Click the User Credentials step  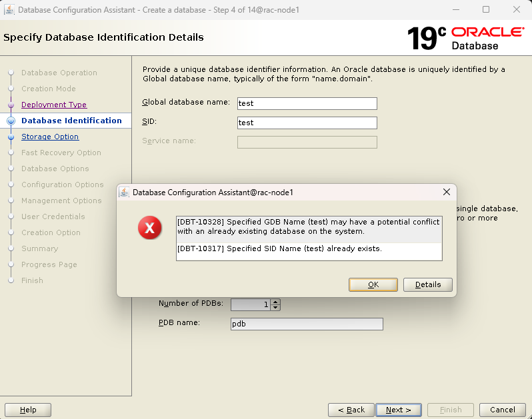click(53, 216)
